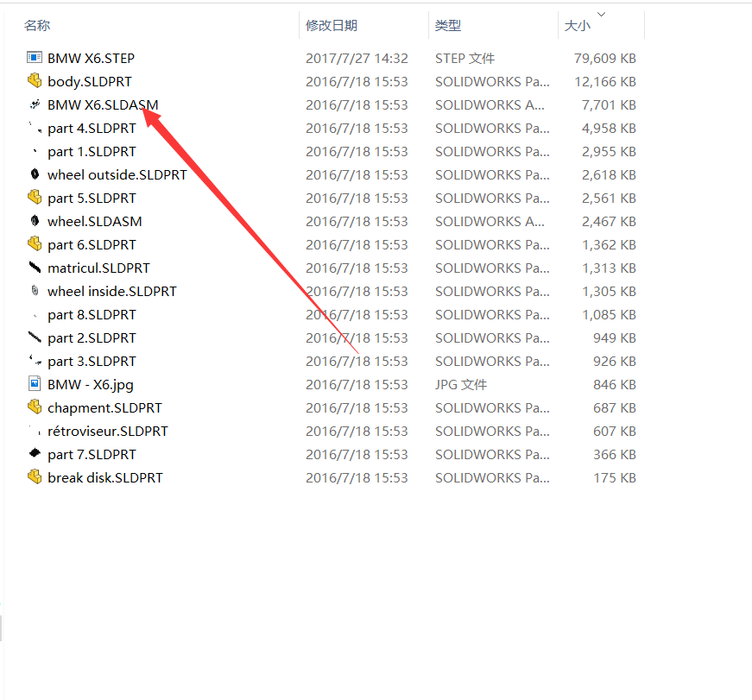Click the wheel inside.SLDPRT icon
752x700 pixels.
[x=35, y=291]
